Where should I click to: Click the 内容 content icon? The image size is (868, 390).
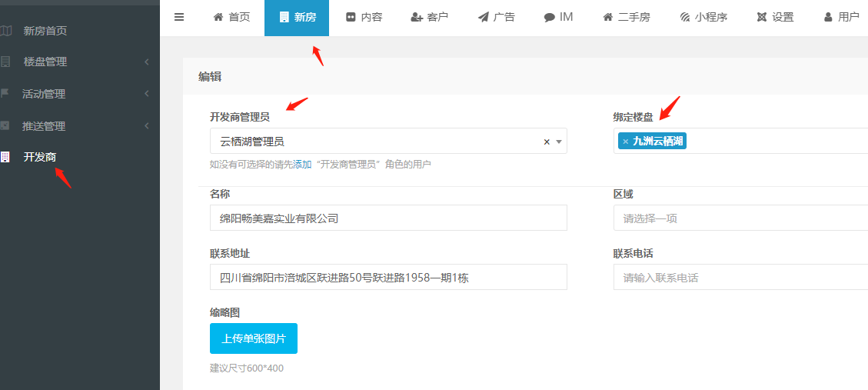(x=351, y=17)
